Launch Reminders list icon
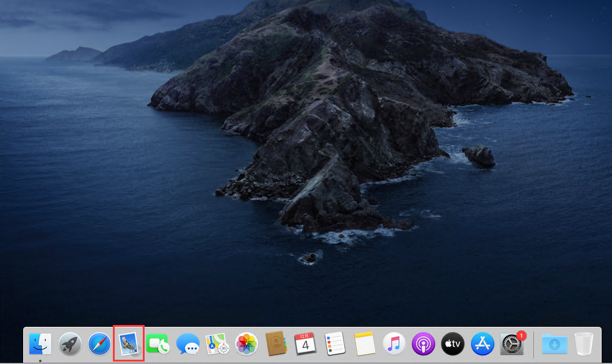This screenshot has width=612, height=364. point(335,344)
